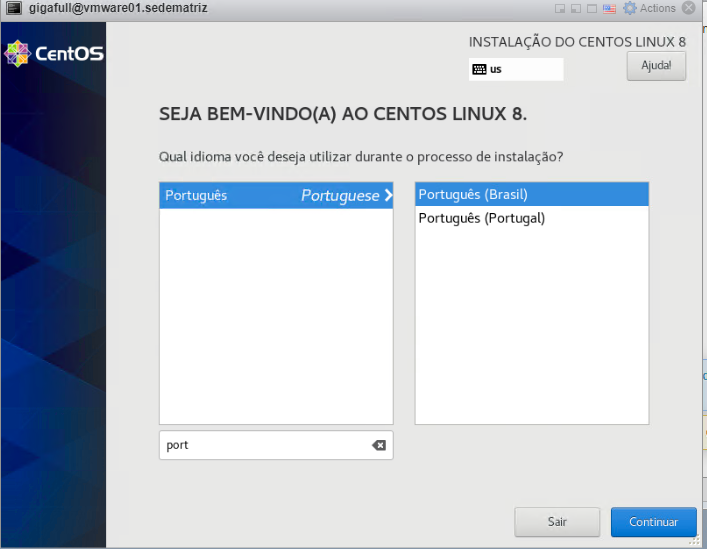
Task: Open the 'us' keyboard layout indicator
Action: (516, 69)
